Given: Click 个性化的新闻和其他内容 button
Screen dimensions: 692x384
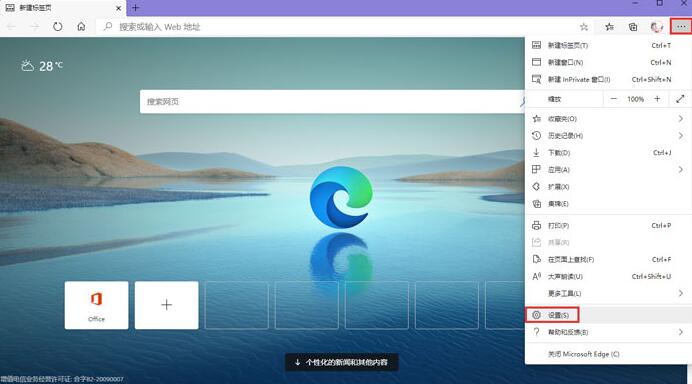Looking at the screenshot, I should click(x=342, y=362).
